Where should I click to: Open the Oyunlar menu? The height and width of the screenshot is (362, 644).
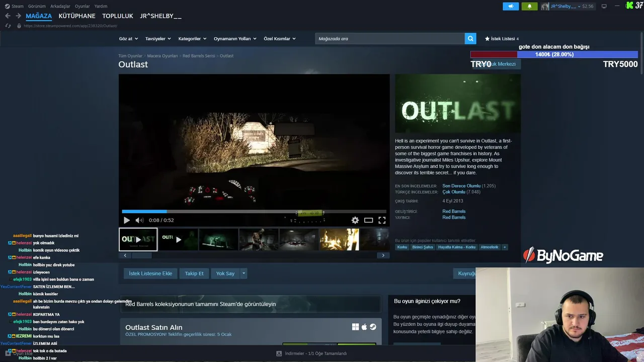tap(83, 6)
